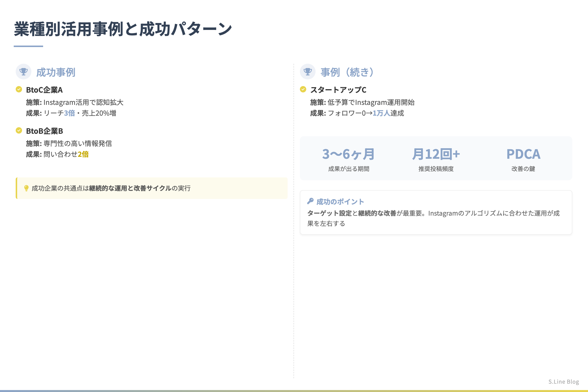
Task: Click the BtoC企業A heading
Action: coord(44,90)
